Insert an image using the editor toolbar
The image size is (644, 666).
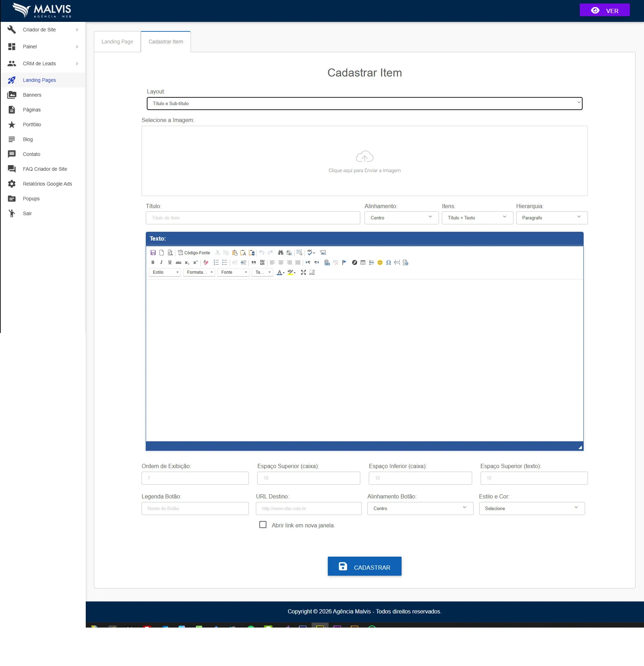[324, 253]
